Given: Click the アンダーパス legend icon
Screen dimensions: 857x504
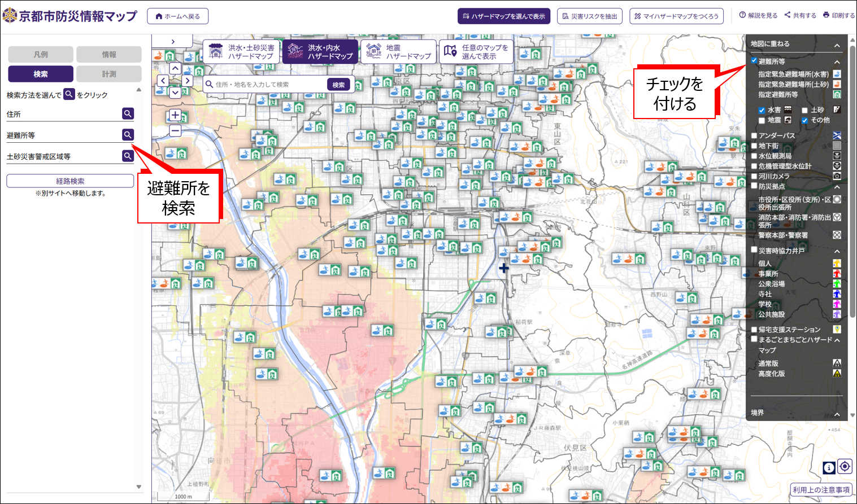Looking at the screenshot, I should [x=837, y=135].
